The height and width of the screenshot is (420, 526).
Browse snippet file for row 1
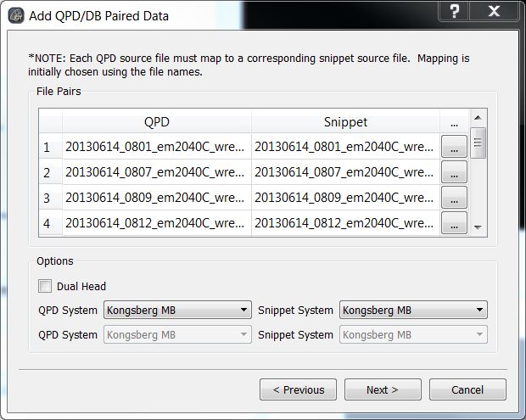click(x=454, y=147)
